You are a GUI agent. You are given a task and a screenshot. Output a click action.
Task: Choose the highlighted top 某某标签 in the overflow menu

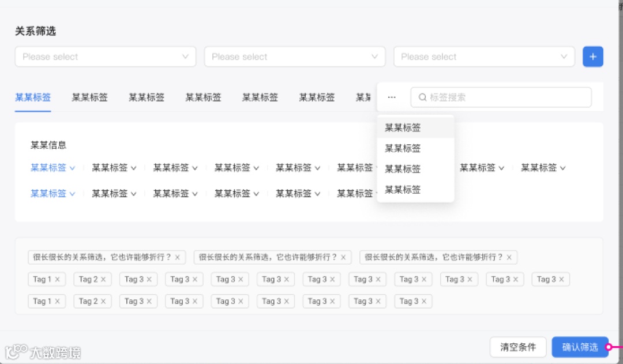415,127
